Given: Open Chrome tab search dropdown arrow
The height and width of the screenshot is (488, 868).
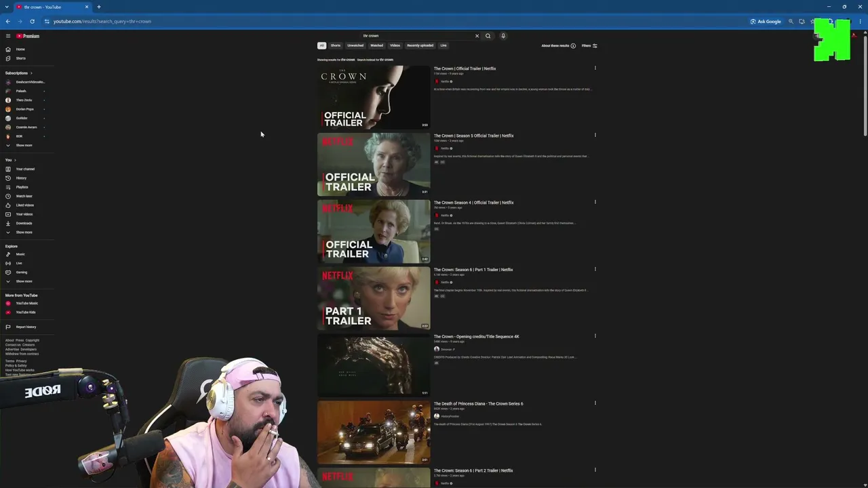Looking at the screenshot, I should point(7,7).
